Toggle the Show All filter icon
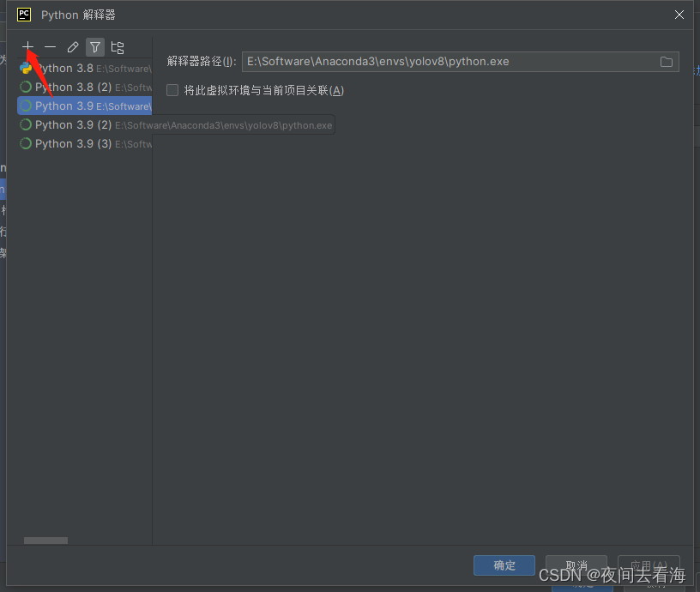700x592 pixels. click(x=94, y=47)
